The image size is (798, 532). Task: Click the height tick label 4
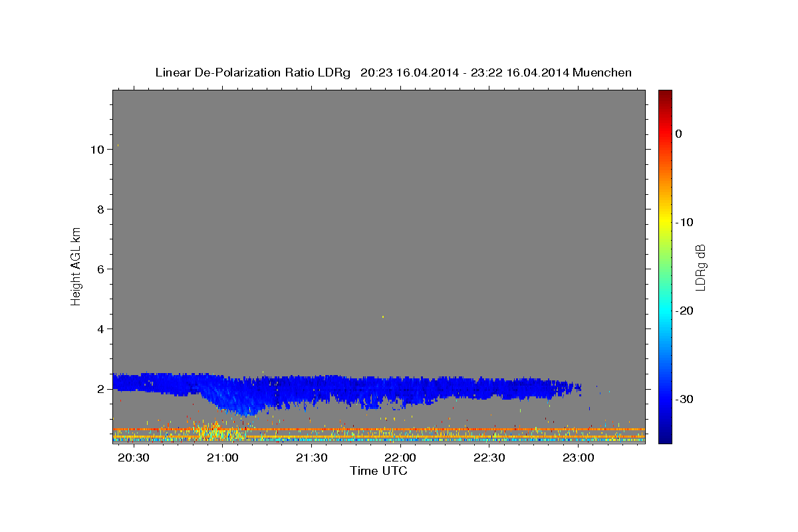coord(99,329)
